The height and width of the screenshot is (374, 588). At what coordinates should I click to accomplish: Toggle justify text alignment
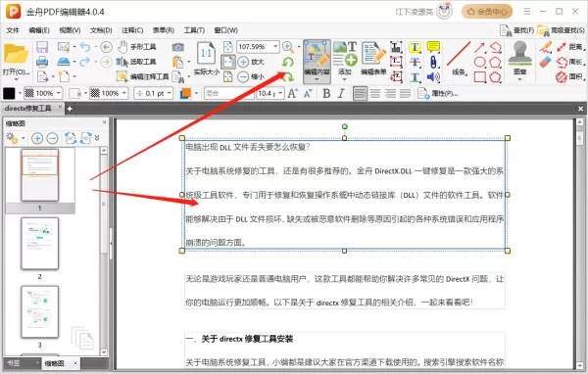(x=405, y=93)
